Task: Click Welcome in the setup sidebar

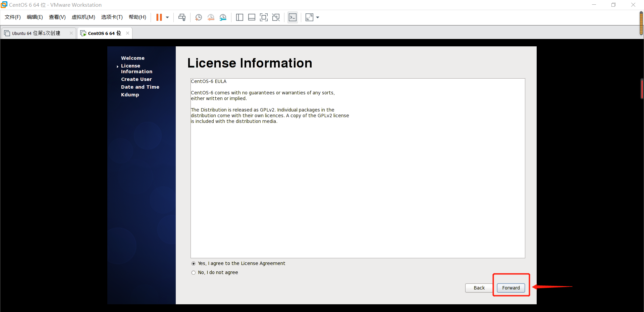Action: [133, 58]
